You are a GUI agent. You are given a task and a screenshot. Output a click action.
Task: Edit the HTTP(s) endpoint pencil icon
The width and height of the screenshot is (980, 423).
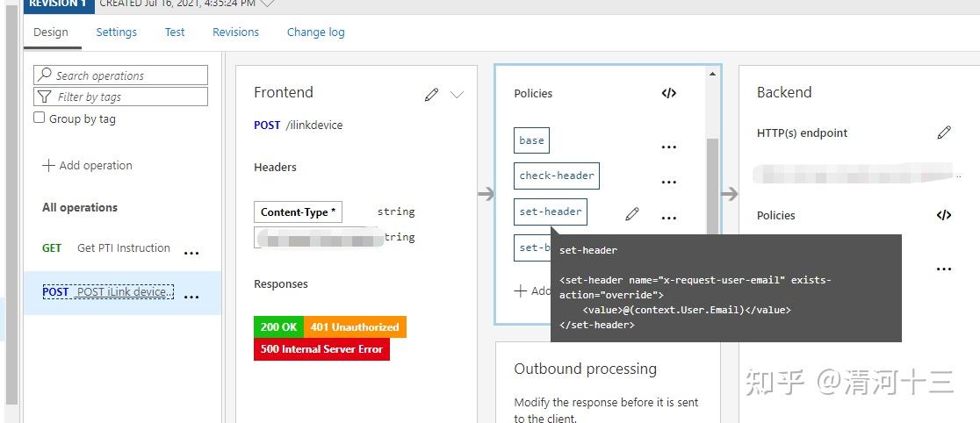[944, 133]
